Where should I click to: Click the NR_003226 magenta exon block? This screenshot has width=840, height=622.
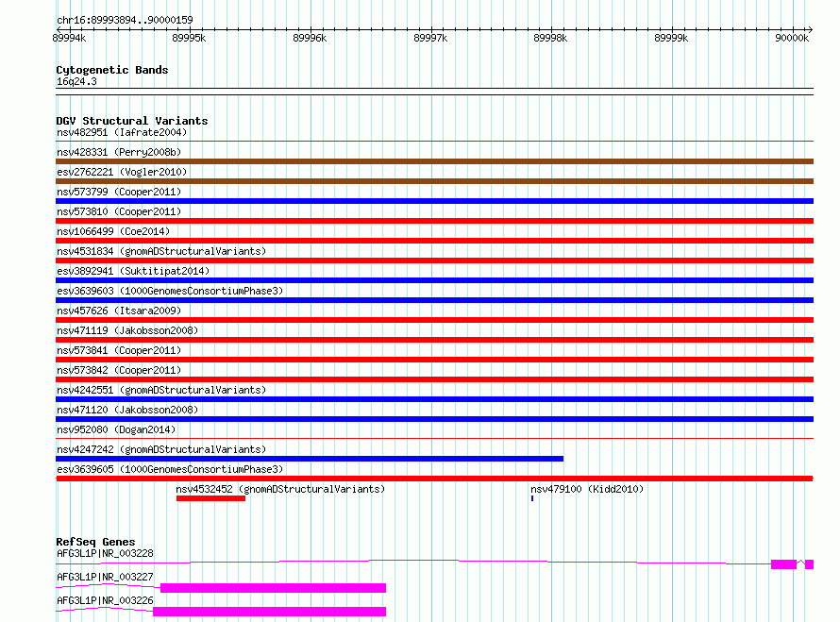tap(270, 612)
